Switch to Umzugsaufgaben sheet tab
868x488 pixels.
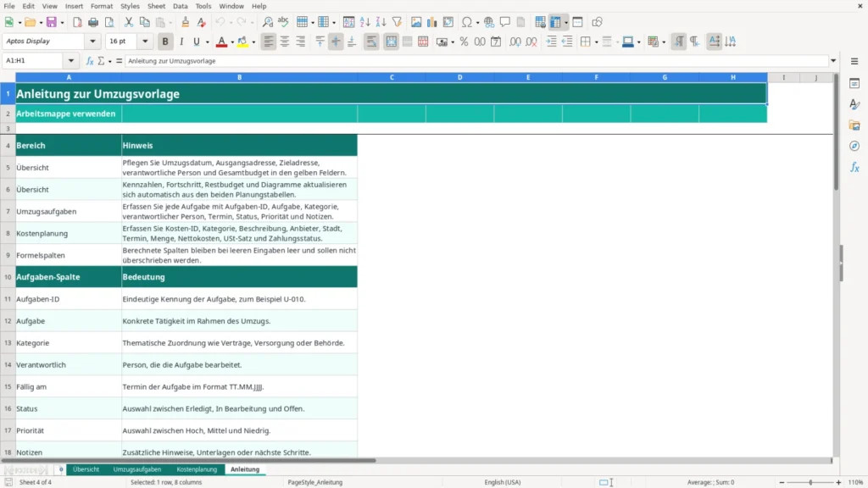(137, 469)
